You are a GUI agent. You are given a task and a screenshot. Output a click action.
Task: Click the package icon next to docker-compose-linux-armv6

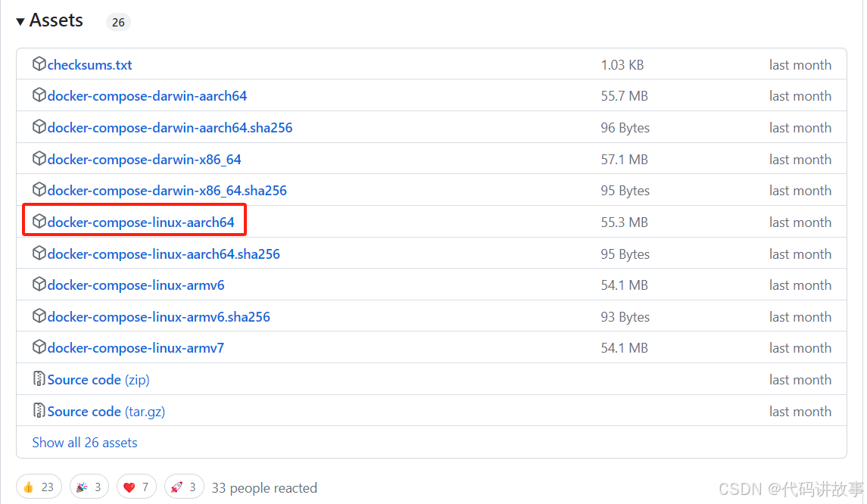(39, 285)
